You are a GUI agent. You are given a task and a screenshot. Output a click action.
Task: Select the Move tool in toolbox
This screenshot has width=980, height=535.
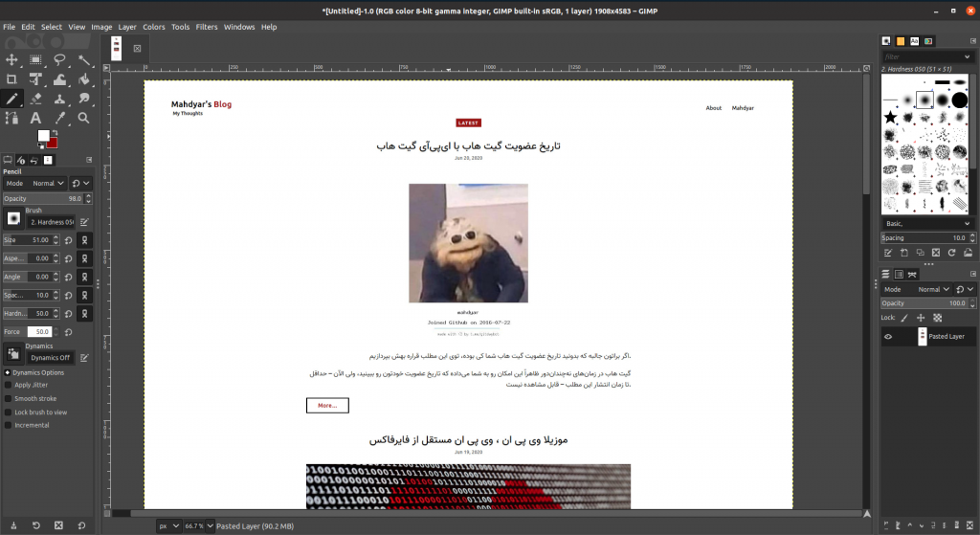[11, 60]
